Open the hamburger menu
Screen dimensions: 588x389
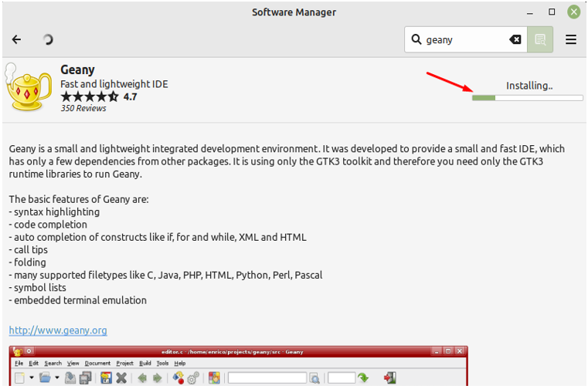point(571,39)
